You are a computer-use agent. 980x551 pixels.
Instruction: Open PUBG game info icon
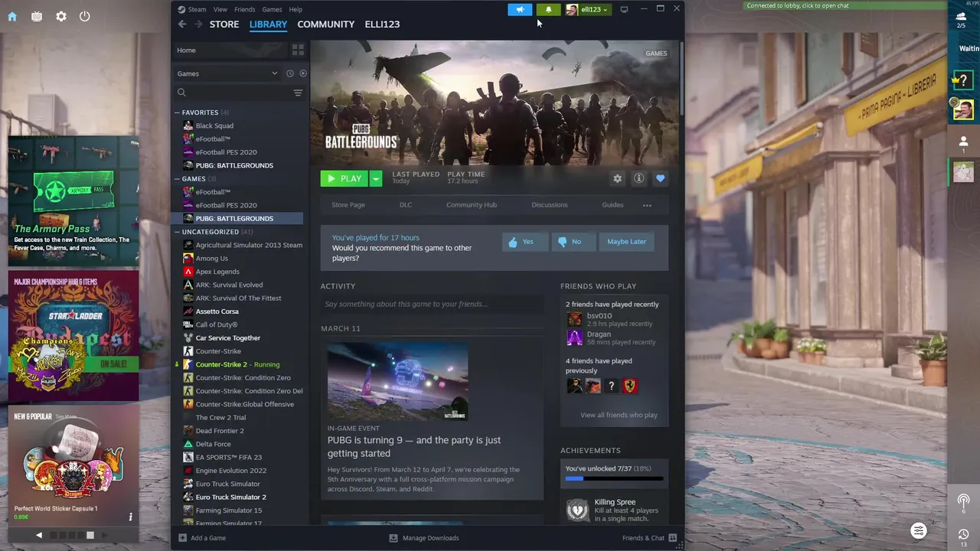639,178
